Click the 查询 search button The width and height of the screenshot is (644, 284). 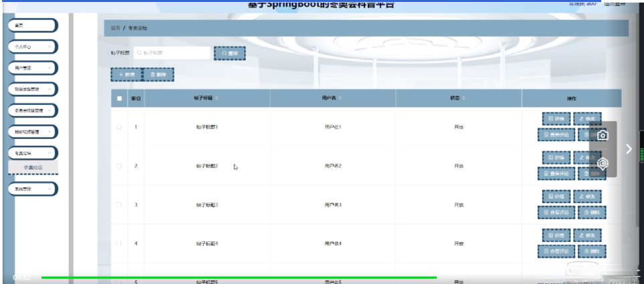(x=230, y=53)
